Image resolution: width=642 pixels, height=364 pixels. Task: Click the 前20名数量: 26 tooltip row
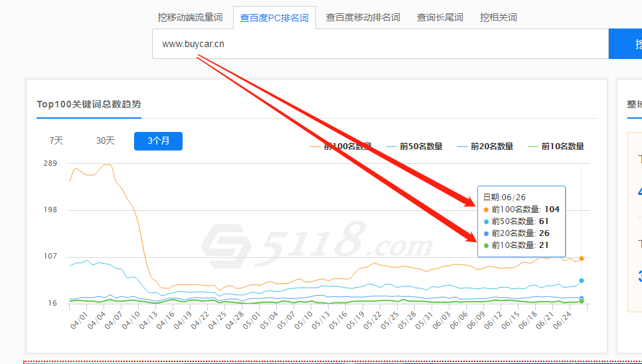(517, 233)
